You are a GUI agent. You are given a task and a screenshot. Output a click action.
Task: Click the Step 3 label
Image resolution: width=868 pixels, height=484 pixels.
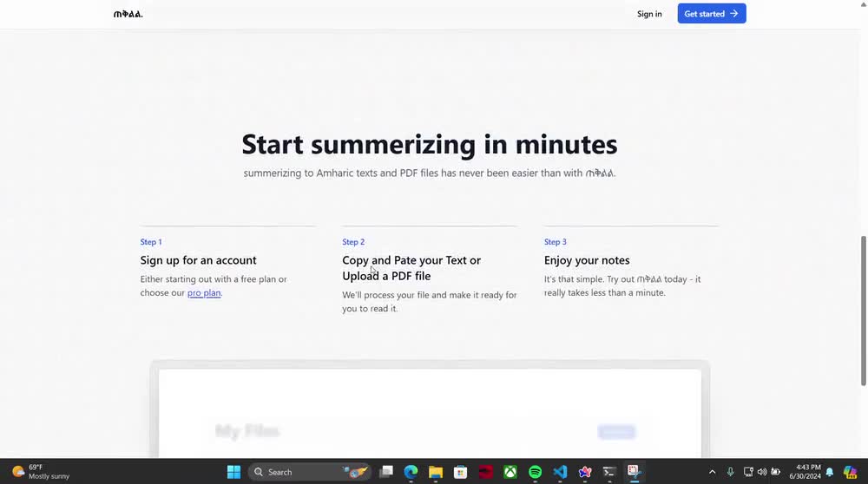pyautogui.click(x=556, y=242)
